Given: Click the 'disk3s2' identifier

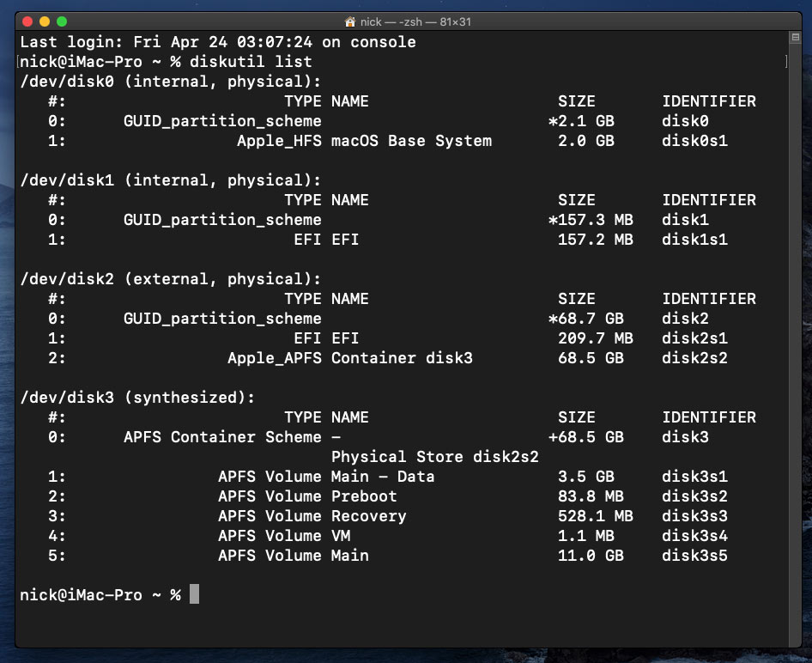Looking at the screenshot, I should (x=694, y=496).
